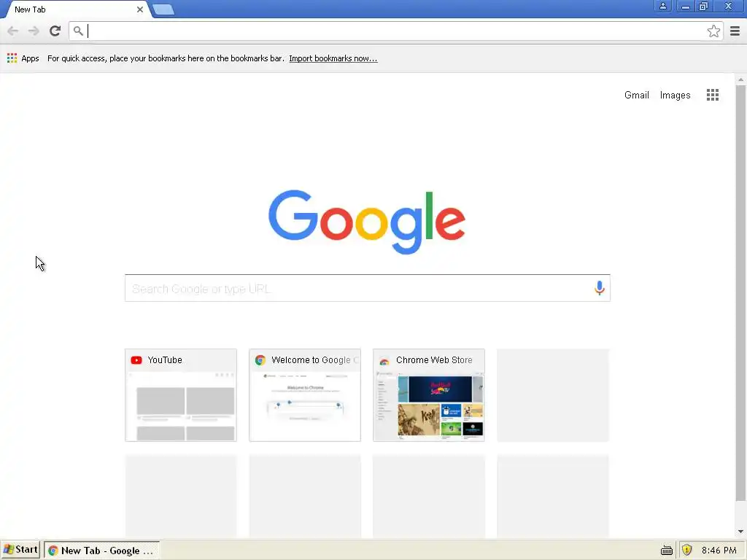Screen dimensions: 747x560
Task: Close the New Tab tab
Action: coord(139,9)
